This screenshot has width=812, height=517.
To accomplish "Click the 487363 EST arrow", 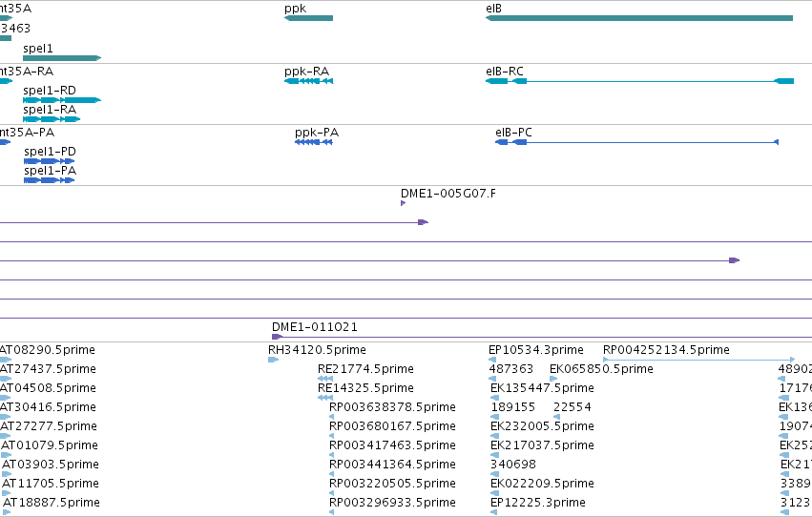I will (x=493, y=379).
